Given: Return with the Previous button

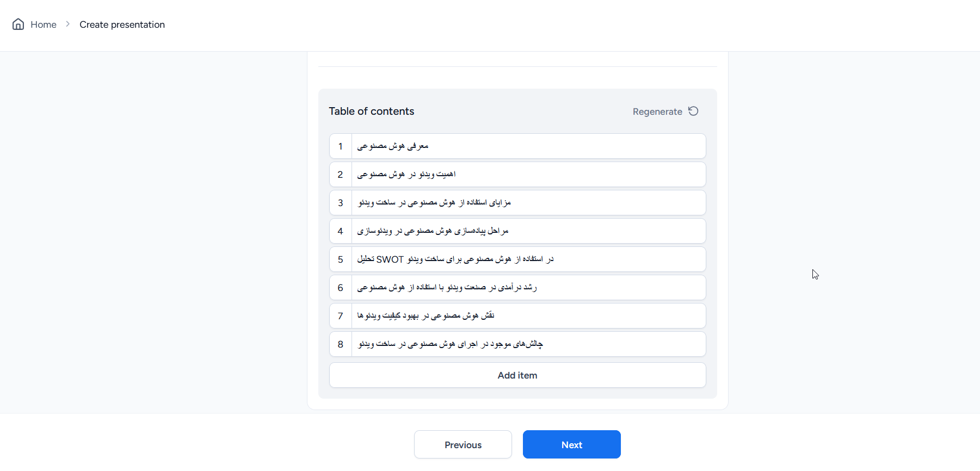Looking at the screenshot, I should click(x=463, y=444).
